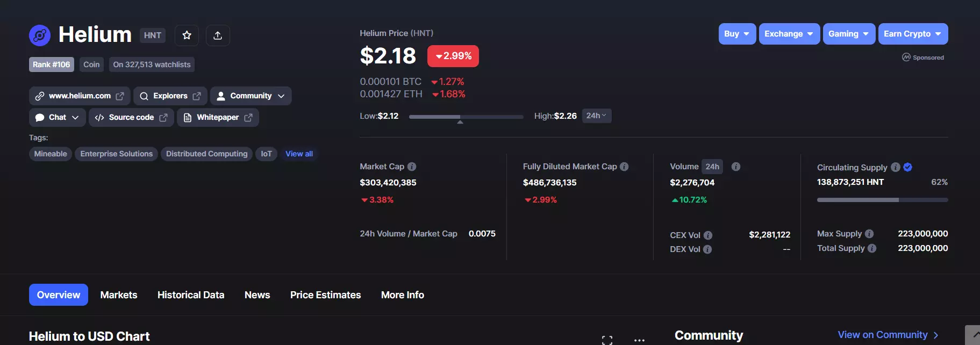Click the Explorers search icon
The width and height of the screenshot is (980, 345).
click(x=144, y=96)
